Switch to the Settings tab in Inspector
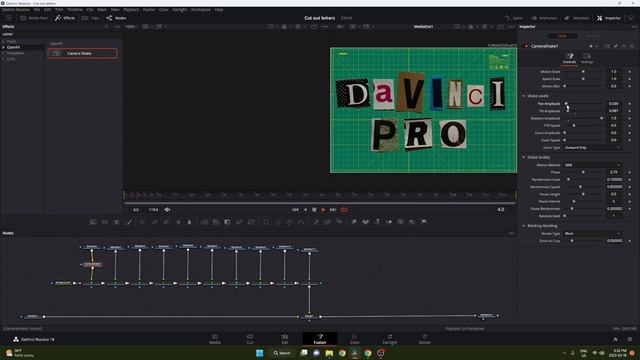640x360 pixels. 587,58
